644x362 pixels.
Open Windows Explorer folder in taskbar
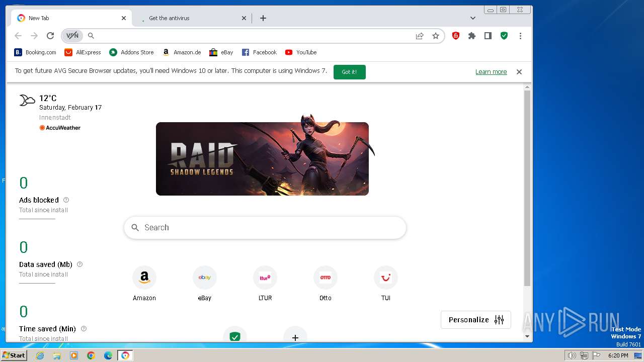point(57,355)
